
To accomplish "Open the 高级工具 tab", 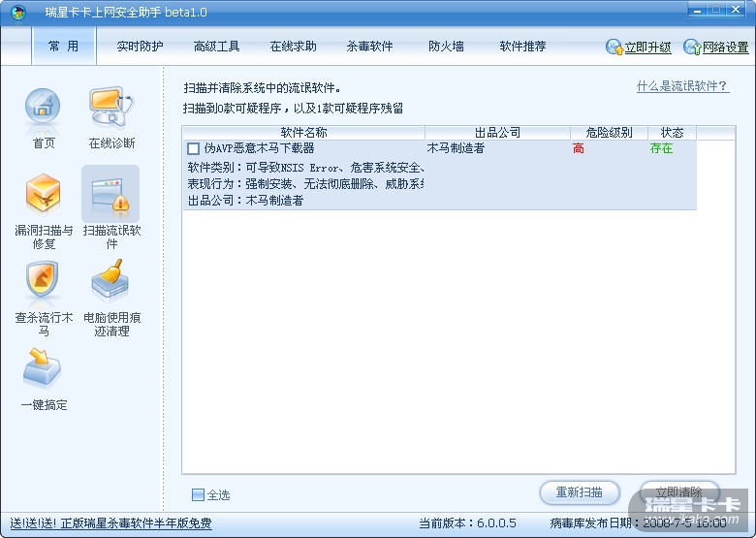I will pos(216,47).
